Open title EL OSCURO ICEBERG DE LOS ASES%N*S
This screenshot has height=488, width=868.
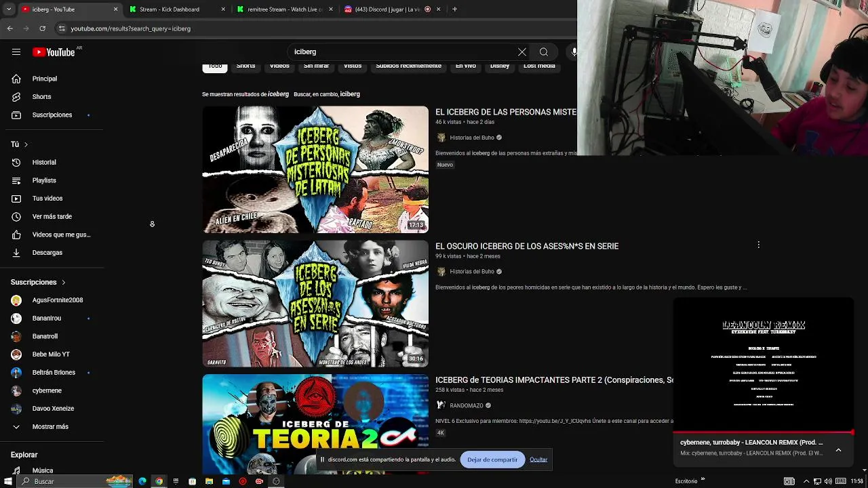pyautogui.click(x=527, y=246)
